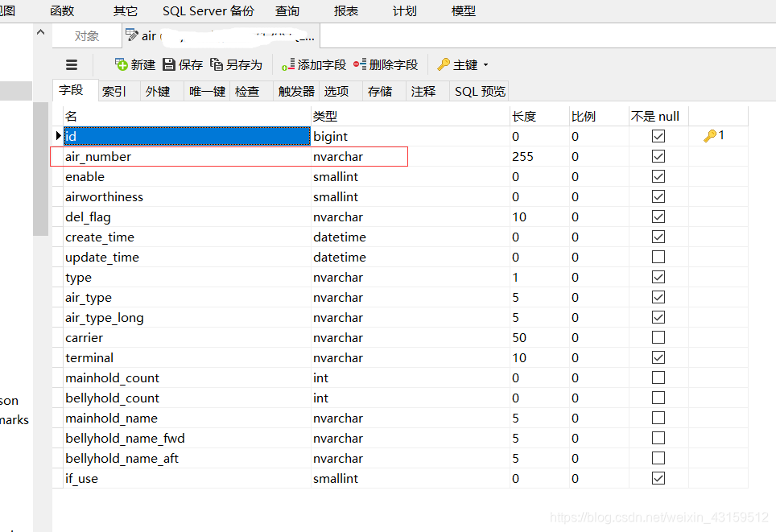Click 删除字段 to delete the field
The image size is (776, 532).
point(386,65)
